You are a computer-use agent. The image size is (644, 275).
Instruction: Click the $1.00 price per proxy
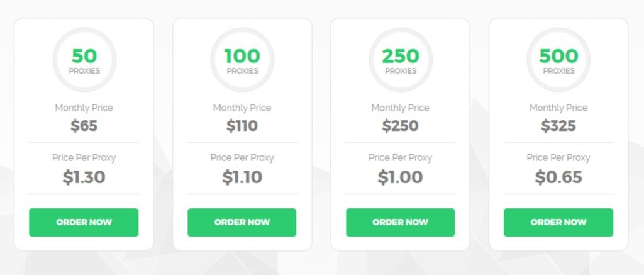click(400, 177)
